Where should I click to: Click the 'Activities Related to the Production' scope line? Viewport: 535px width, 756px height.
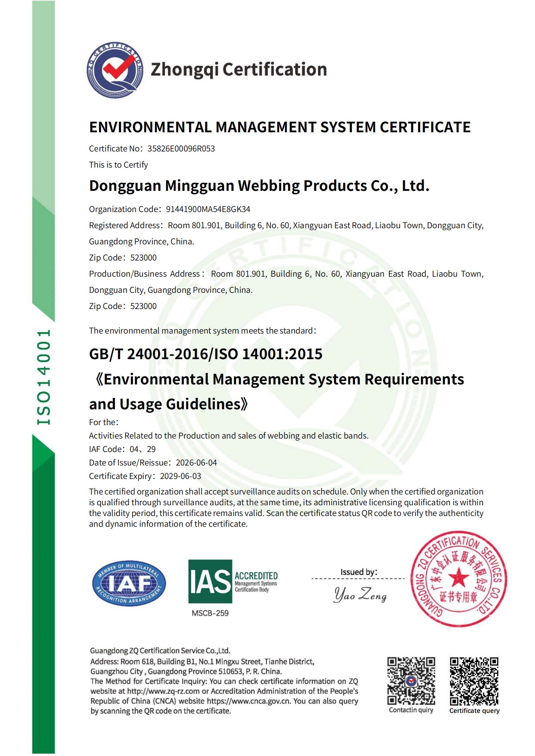[228, 436]
